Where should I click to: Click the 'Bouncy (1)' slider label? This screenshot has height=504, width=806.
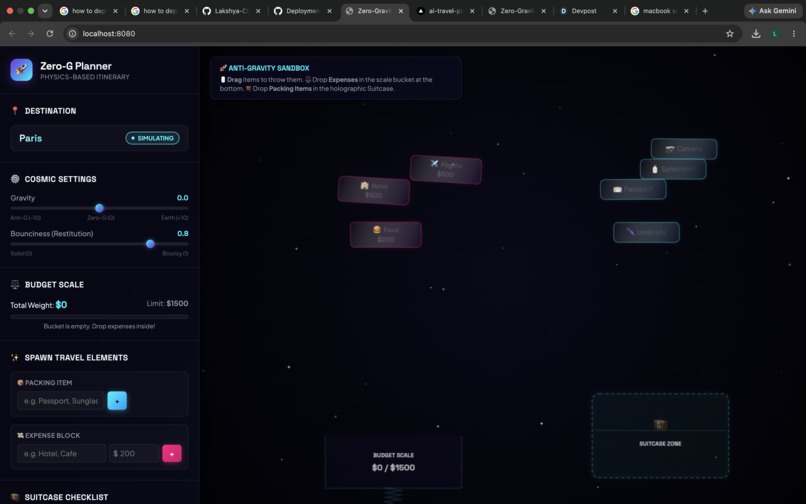(175, 254)
